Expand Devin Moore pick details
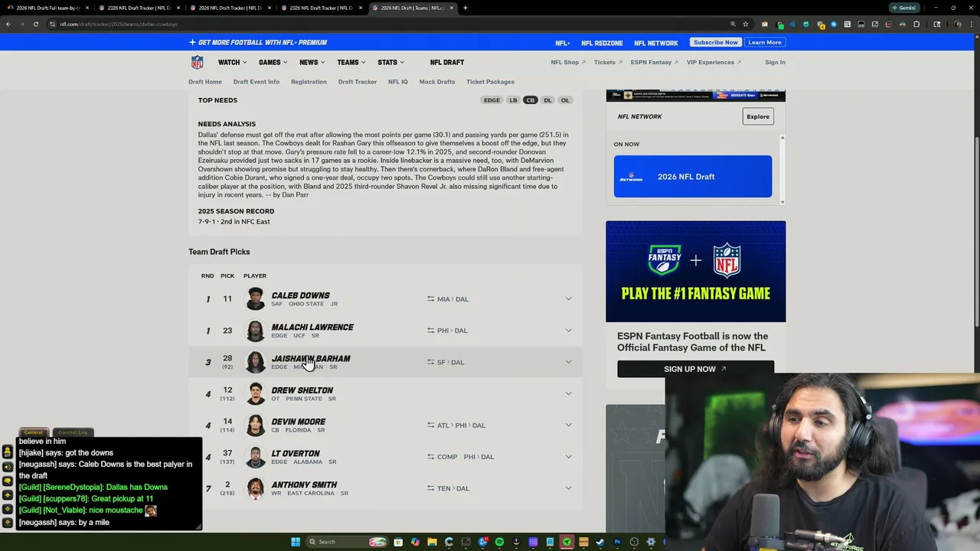 [x=568, y=425]
